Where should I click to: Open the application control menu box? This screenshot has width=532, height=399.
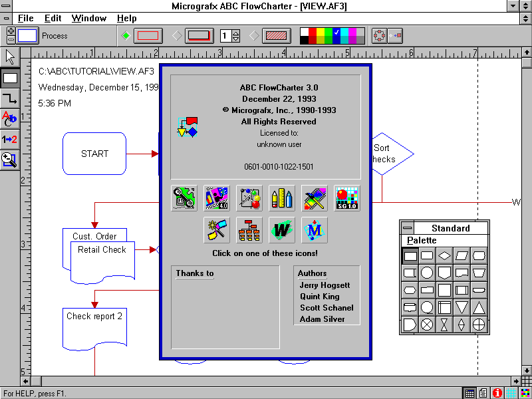pos(6,6)
